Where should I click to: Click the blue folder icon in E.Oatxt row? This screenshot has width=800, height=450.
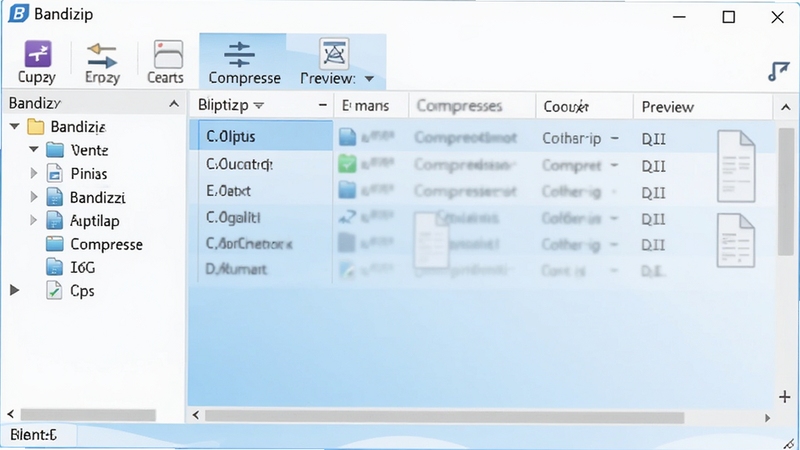(x=347, y=190)
